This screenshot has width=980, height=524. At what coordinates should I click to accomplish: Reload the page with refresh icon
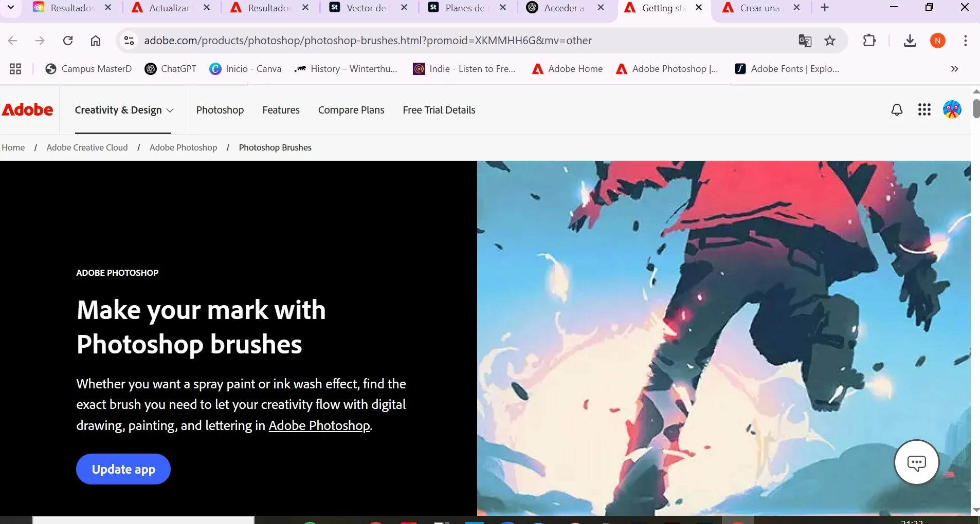click(x=68, y=41)
